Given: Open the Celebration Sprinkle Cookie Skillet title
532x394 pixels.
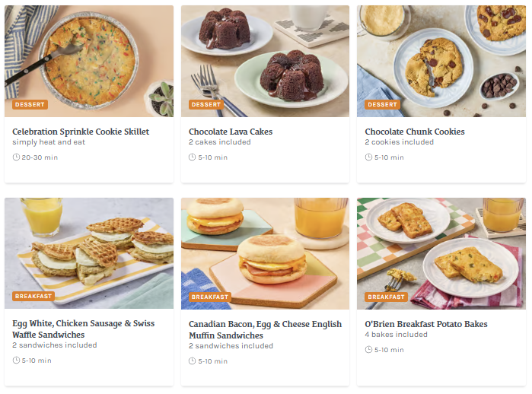Looking at the screenshot, I should click(81, 132).
